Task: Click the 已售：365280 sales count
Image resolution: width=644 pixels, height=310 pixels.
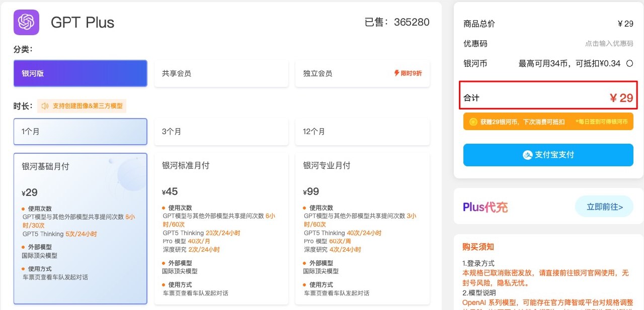Action: click(397, 22)
